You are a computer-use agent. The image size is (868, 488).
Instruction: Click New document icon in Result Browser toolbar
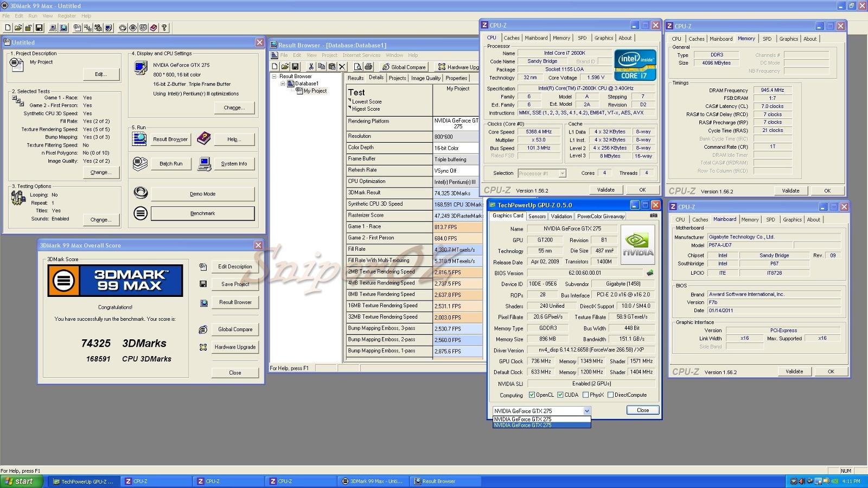pyautogui.click(x=275, y=67)
